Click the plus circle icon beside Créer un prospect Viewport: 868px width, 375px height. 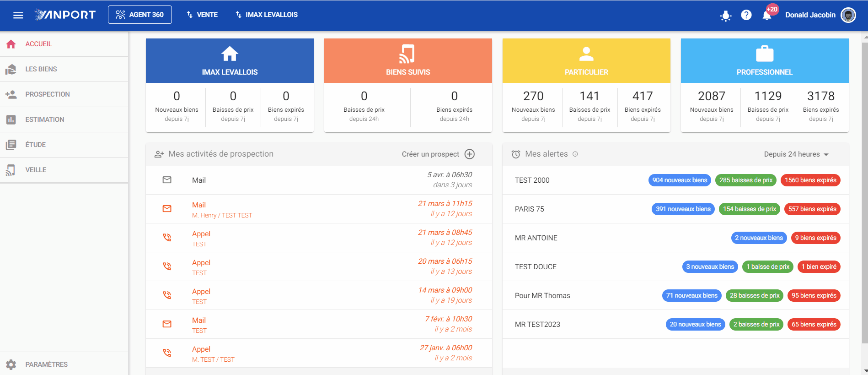(x=470, y=154)
